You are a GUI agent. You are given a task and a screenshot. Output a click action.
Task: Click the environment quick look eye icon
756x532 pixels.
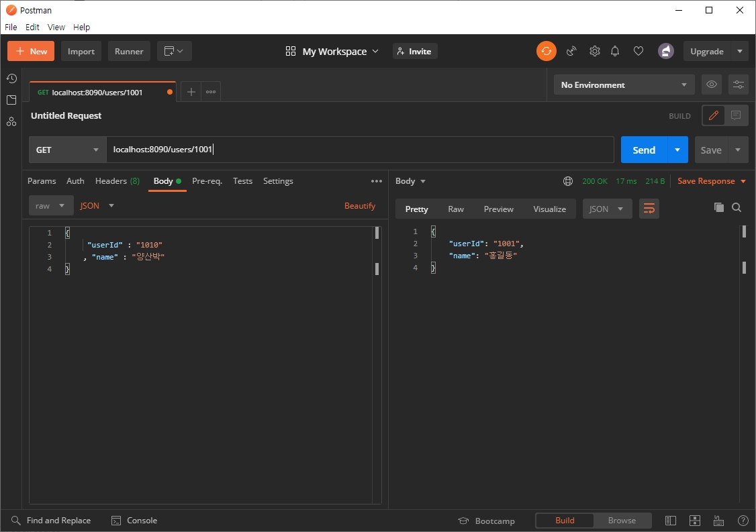712,85
